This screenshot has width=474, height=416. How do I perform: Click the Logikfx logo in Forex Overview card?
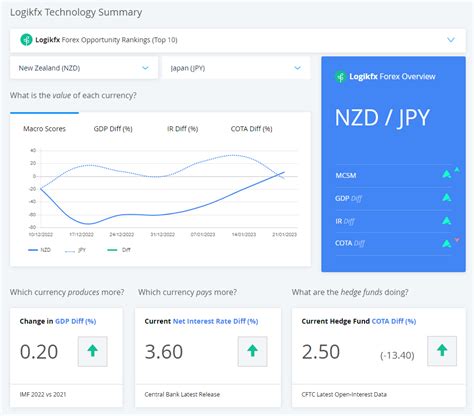pos(340,77)
